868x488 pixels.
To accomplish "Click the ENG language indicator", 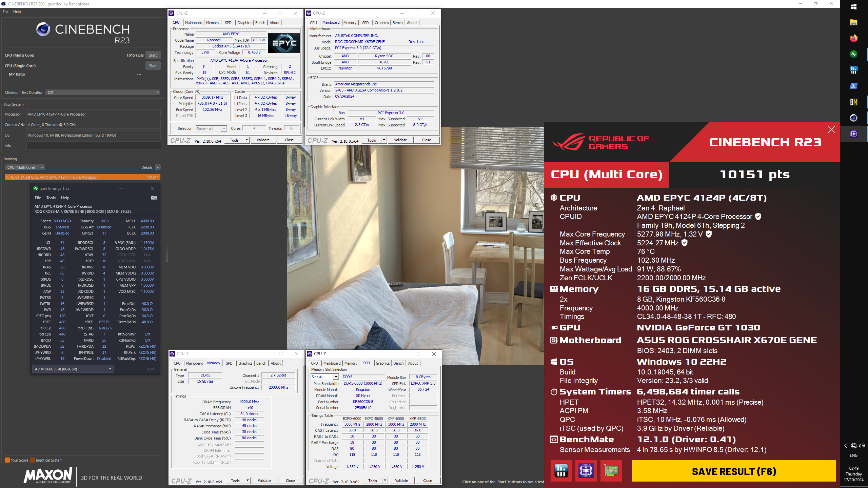I will [853, 455].
